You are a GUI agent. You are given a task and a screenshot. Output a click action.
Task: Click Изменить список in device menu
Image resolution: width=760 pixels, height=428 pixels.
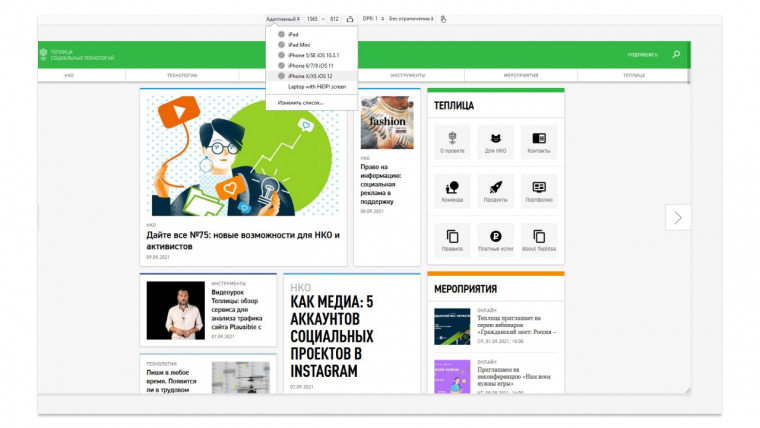300,102
